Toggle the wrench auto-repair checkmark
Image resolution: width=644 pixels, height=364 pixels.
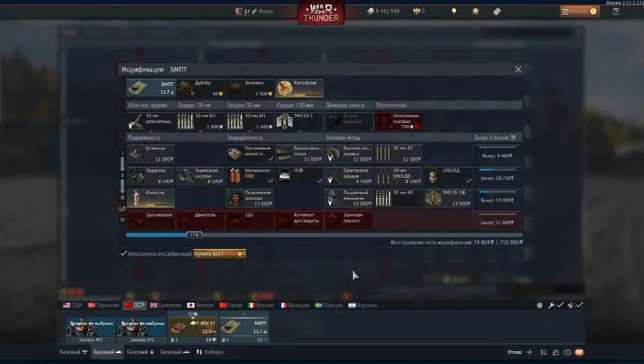point(560,305)
